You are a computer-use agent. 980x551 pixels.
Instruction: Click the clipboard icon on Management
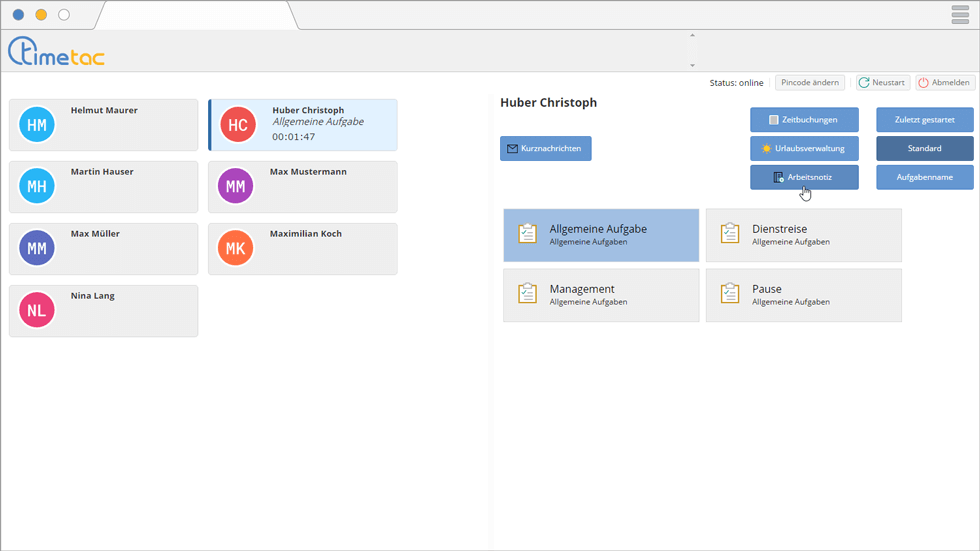click(x=527, y=294)
